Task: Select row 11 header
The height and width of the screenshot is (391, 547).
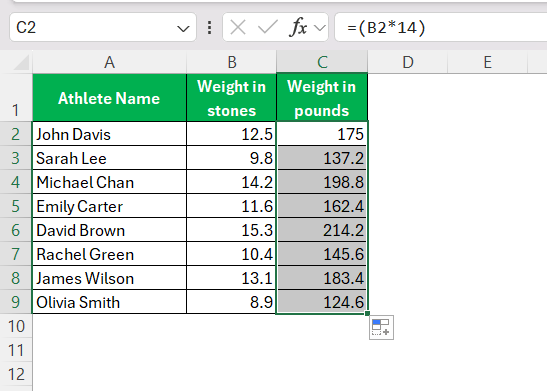Action: (16, 350)
